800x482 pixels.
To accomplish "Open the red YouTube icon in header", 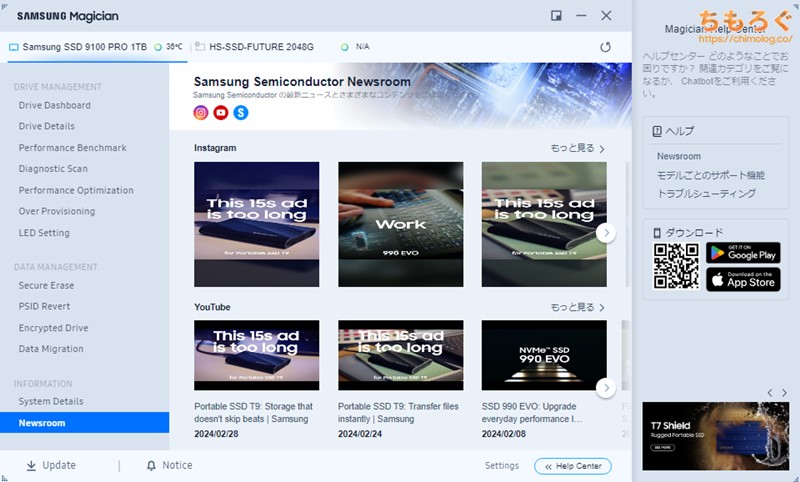I will pyautogui.click(x=221, y=113).
